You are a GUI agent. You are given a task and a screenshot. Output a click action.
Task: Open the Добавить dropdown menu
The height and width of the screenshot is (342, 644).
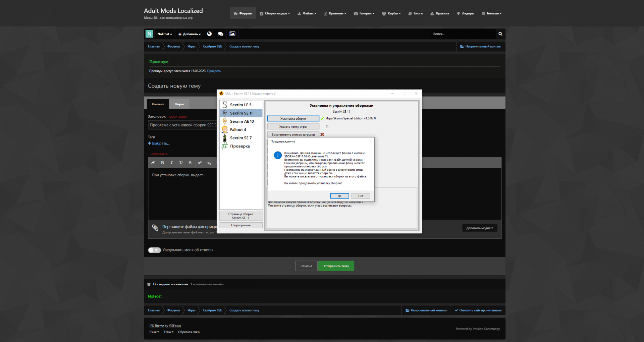click(x=190, y=34)
